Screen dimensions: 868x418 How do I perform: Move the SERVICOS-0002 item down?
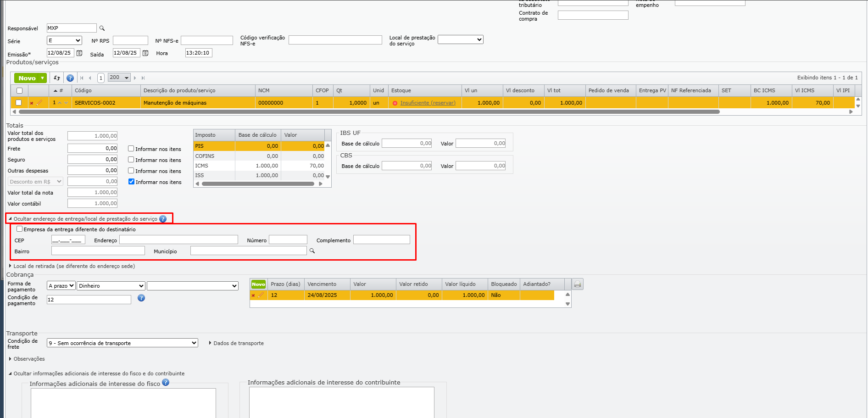tap(66, 103)
